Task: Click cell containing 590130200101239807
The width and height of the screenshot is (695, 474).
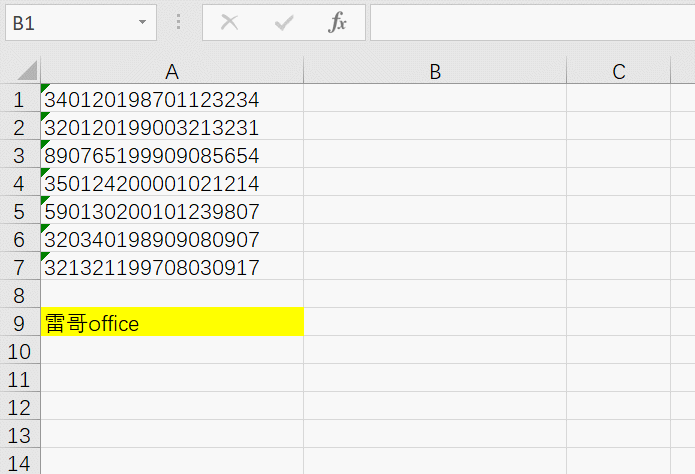Action: (x=152, y=211)
